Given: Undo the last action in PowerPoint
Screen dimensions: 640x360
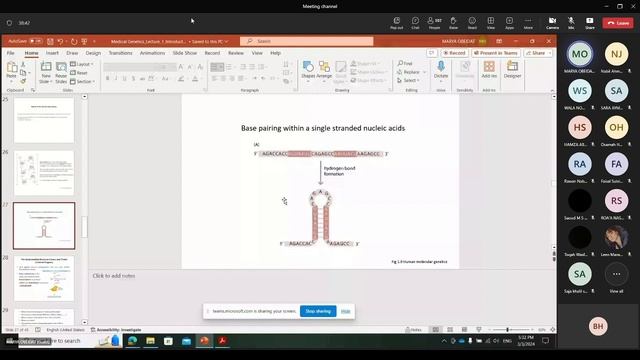Looking at the screenshot, I should coord(60,41).
